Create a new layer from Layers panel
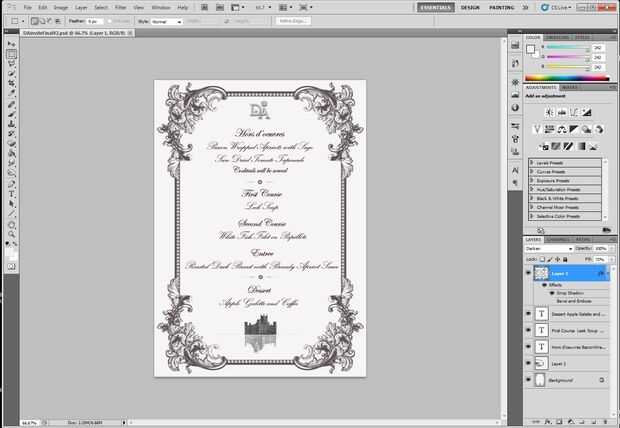Image resolution: width=620 pixels, height=428 pixels. click(x=594, y=422)
